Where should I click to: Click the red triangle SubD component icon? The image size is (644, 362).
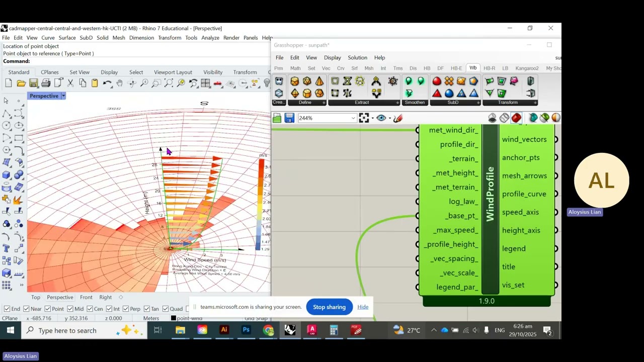[x=437, y=94]
